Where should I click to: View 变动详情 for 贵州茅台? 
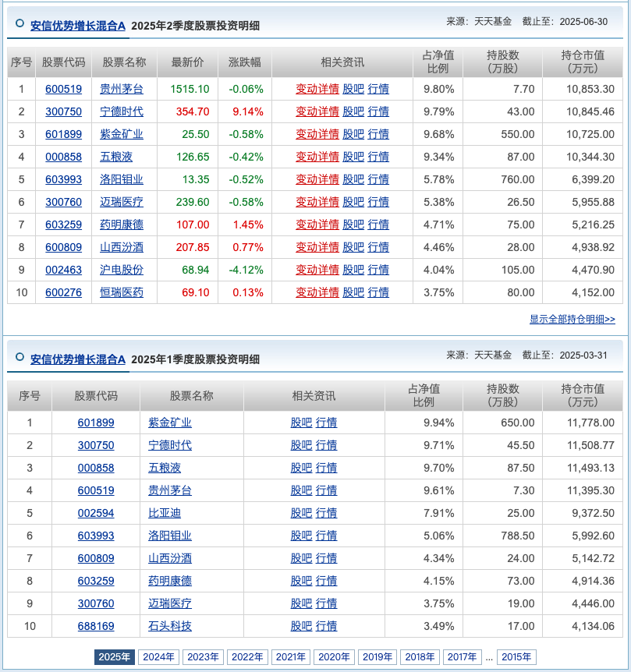pyautogui.click(x=317, y=89)
